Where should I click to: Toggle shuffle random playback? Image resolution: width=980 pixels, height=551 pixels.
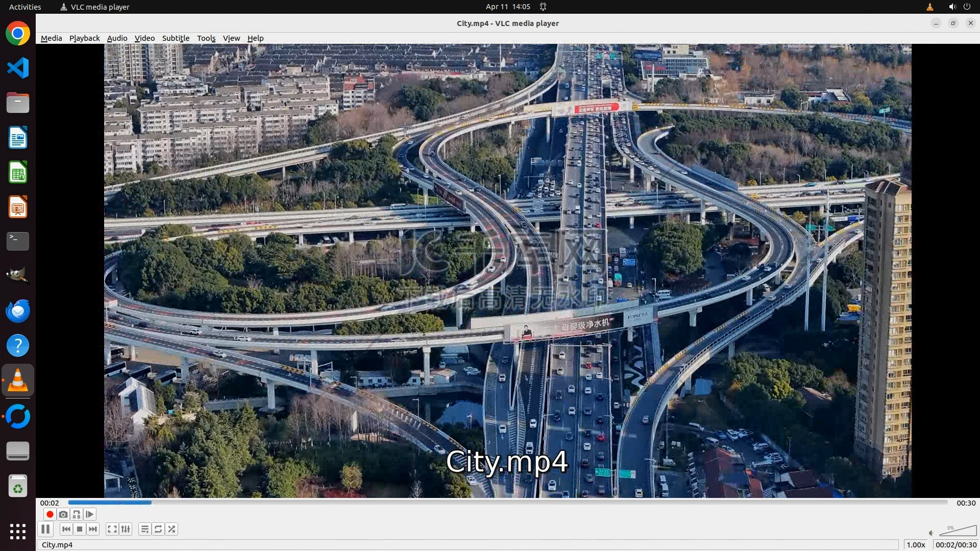(172, 529)
